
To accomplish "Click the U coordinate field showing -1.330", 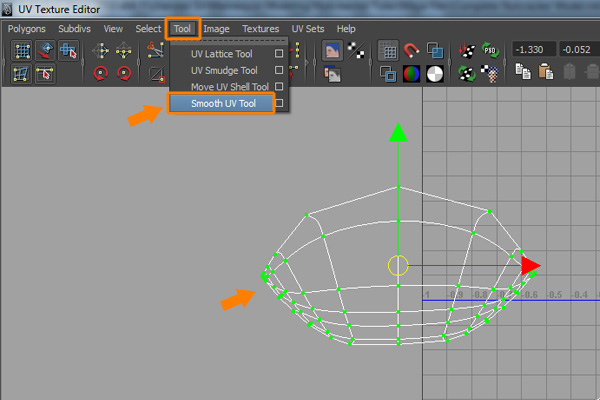I will coord(534,50).
